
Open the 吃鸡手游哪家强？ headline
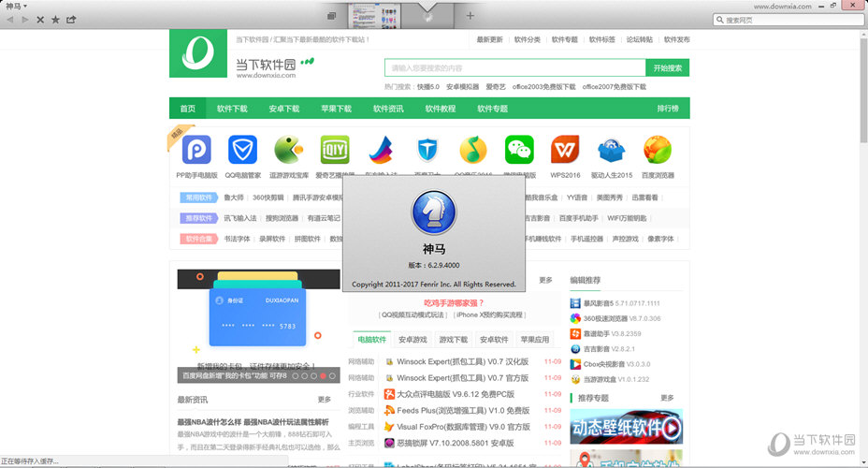click(454, 303)
